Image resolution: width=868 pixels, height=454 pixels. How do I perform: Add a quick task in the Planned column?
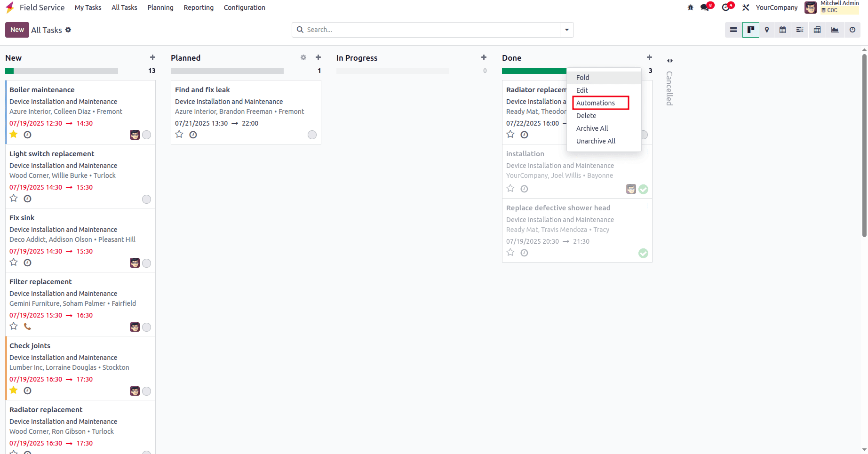tap(318, 57)
